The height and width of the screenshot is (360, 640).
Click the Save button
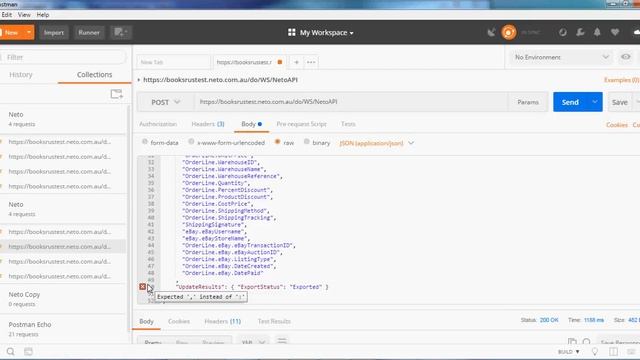pyautogui.click(x=620, y=102)
